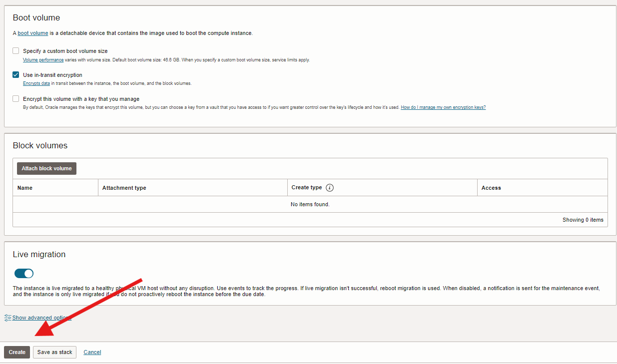
Task: Open the boot volume definition link
Action: click(32, 33)
